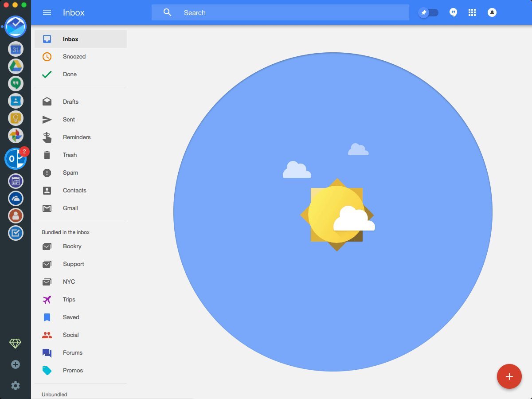Screen dimensions: 532x399
Task: Open the Sent folder
Action: pos(81,120)
